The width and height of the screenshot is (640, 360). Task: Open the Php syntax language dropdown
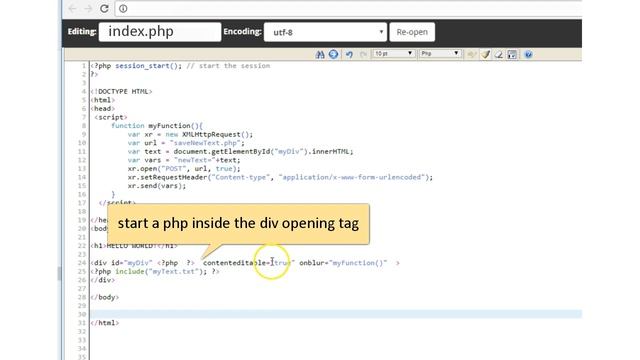[x=440, y=53]
